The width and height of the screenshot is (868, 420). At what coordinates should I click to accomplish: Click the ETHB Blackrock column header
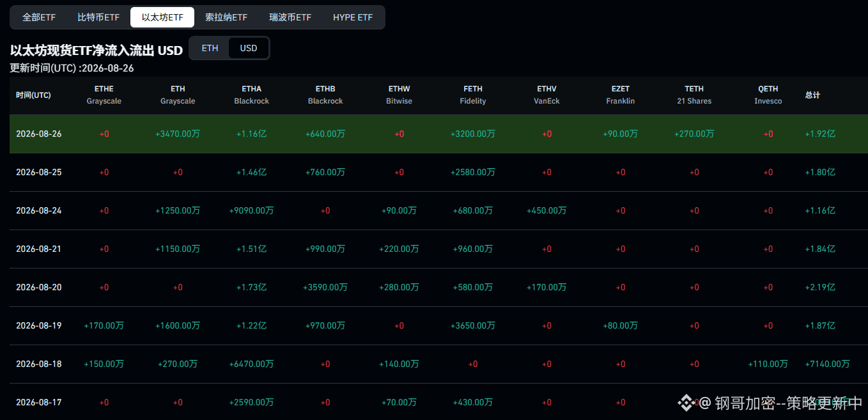click(x=325, y=95)
